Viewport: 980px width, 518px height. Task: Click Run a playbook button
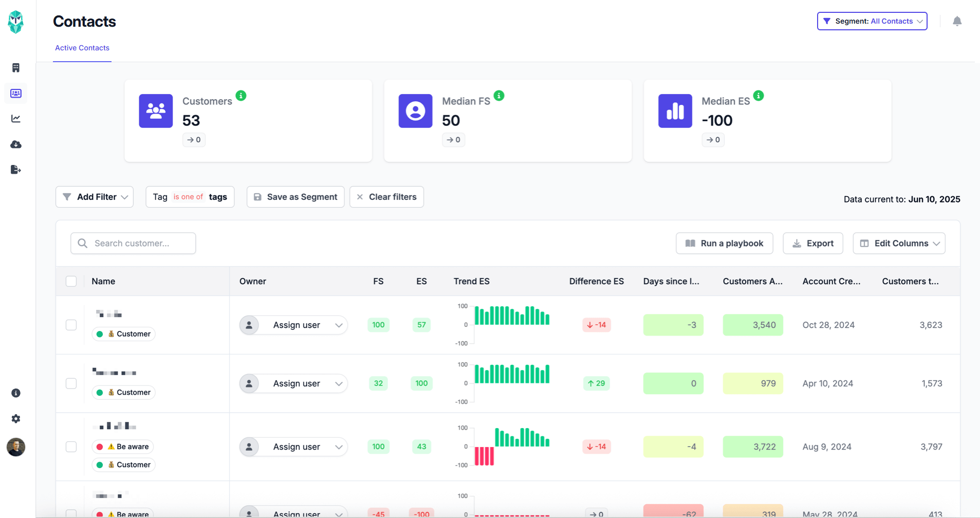pos(725,243)
